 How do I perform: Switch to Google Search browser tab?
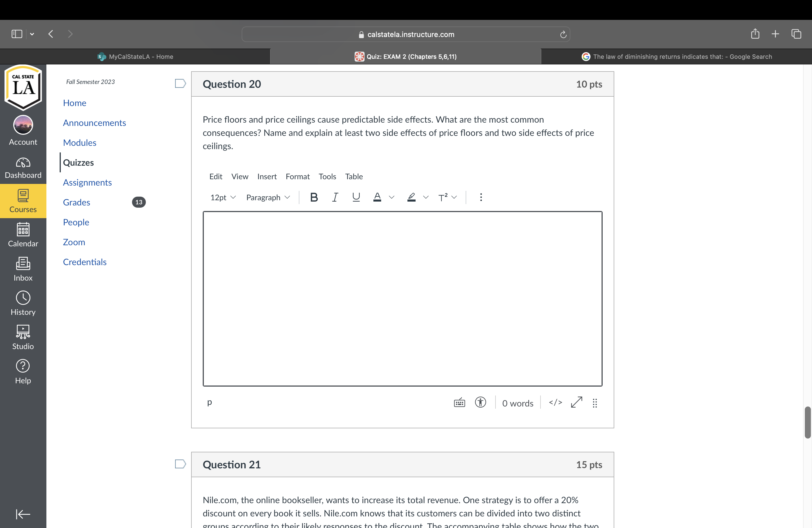point(677,57)
